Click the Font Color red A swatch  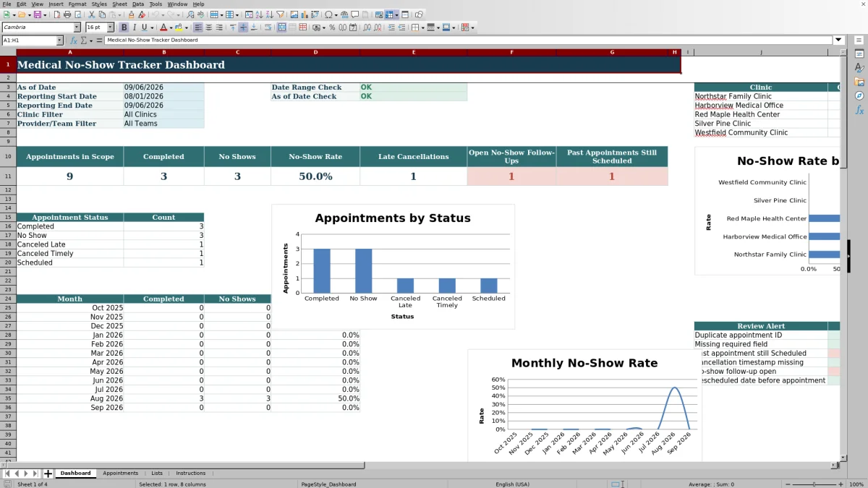point(163,27)
